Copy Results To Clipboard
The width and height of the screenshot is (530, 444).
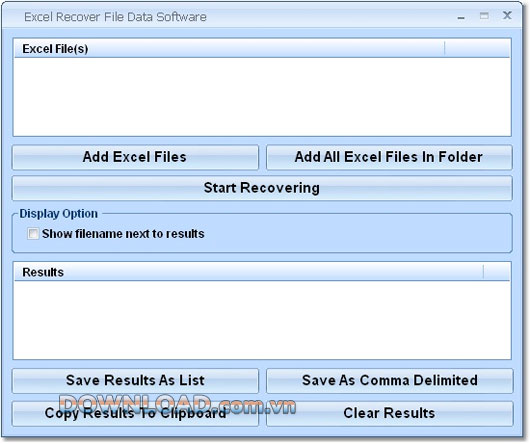click(135, 413)
